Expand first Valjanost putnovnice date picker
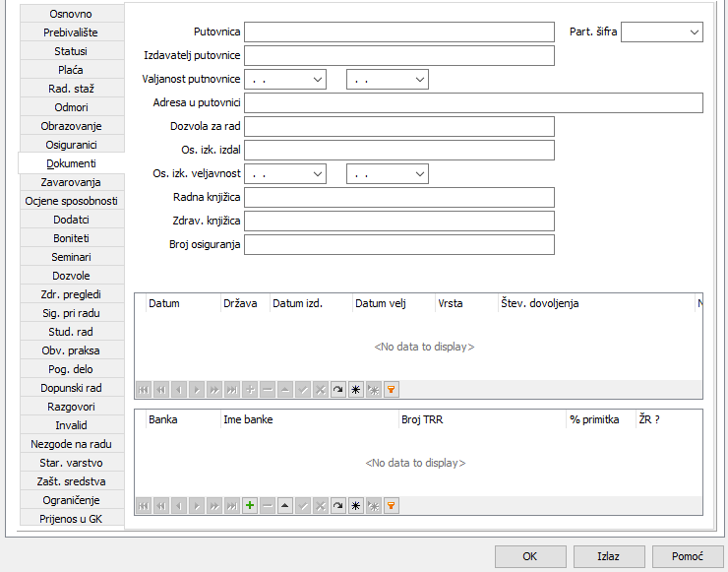 coord(317,80)
